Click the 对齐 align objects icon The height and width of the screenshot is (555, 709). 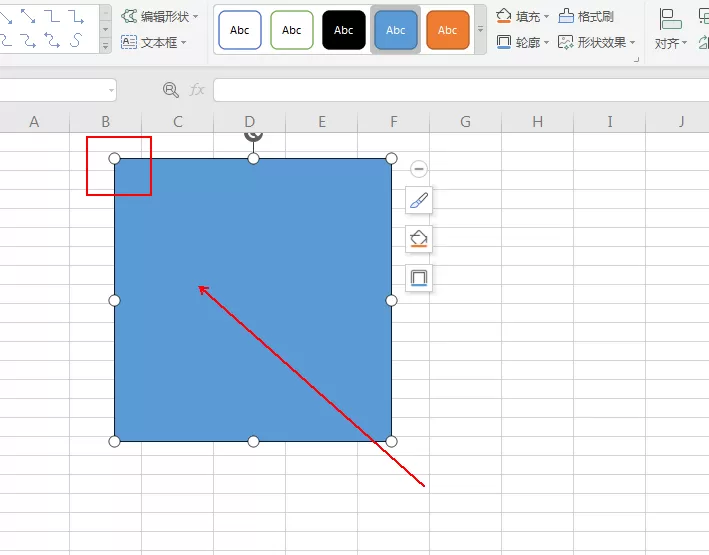click(x=671, y=19)
